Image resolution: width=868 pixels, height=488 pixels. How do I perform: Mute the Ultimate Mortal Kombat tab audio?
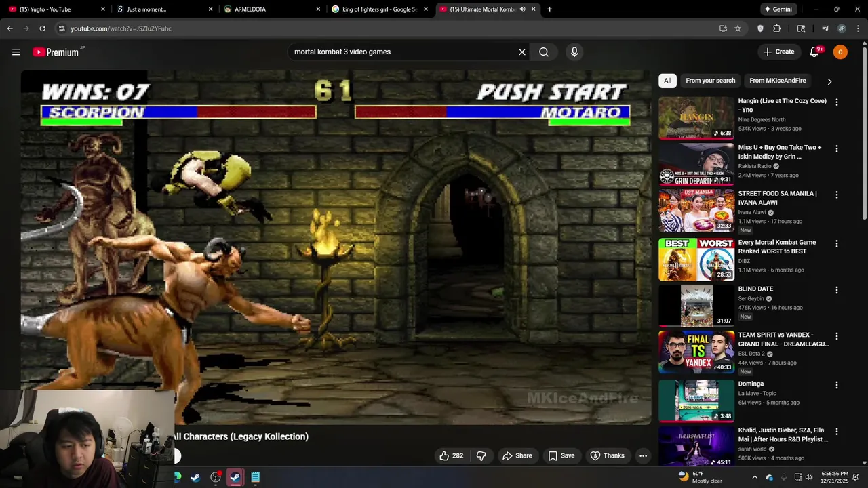tap(522, 9)
